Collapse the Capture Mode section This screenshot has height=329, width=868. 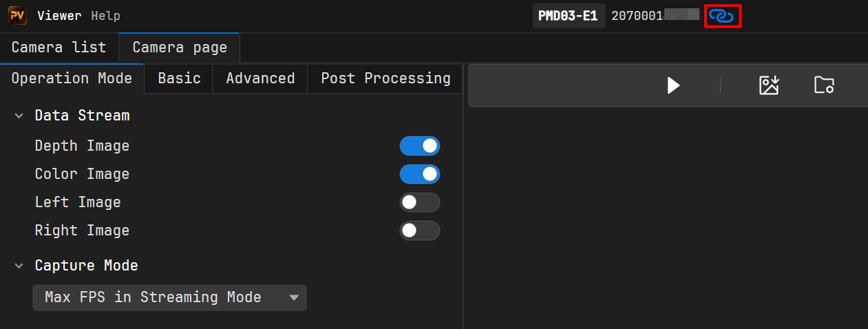coord(19,266)
